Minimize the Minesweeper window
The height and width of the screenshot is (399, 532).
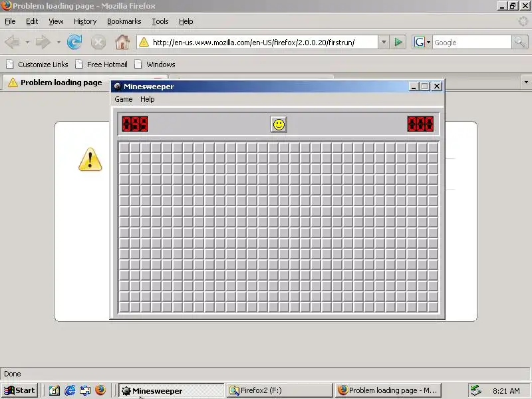(x=413, y=86)
